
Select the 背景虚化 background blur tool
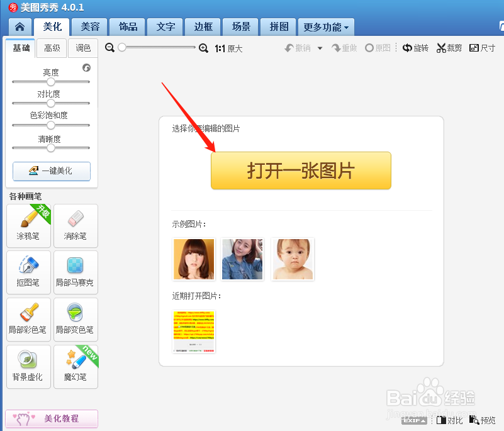28,367
